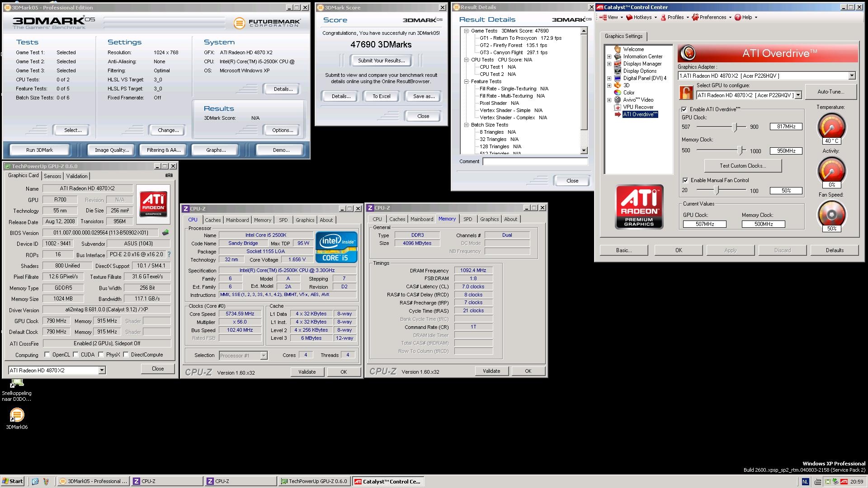
Task: Switch to GPU-Z Sensors tab
Action: click(x=52, y=176)
